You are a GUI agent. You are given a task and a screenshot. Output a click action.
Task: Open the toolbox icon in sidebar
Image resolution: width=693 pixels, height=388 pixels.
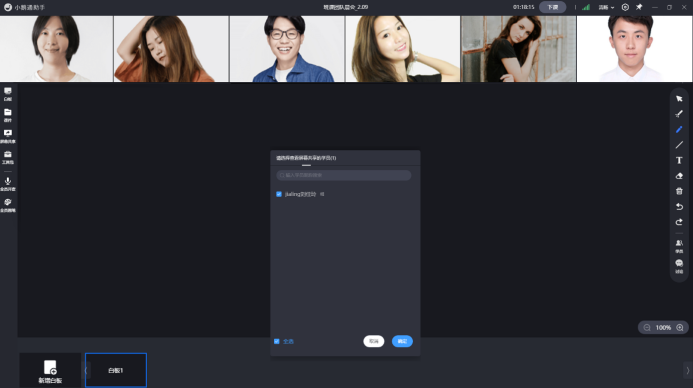click(8, 157)
